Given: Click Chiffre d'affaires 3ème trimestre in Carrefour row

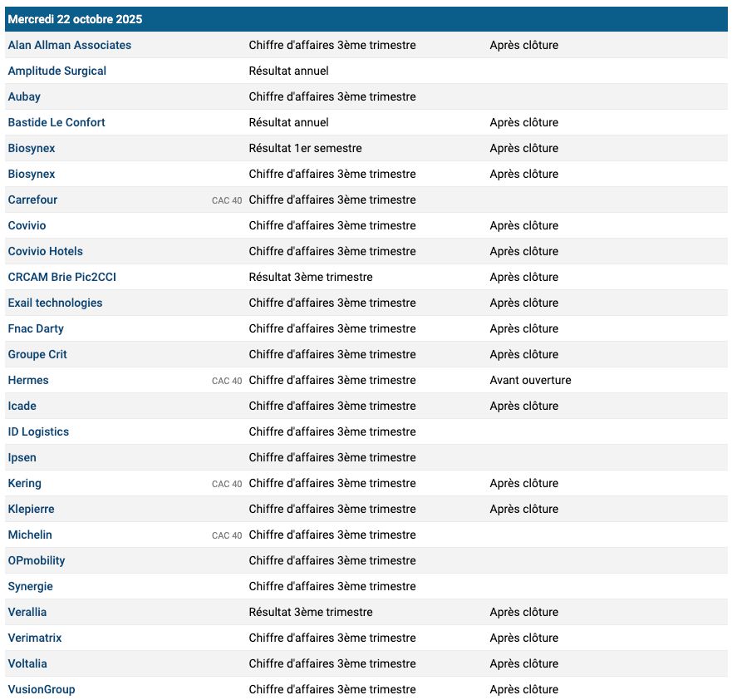Looking at the screenshot, I should pos(332,200).
